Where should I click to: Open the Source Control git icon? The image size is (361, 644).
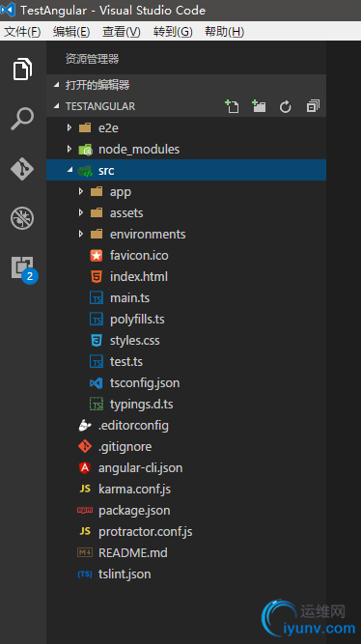point(22,168)
